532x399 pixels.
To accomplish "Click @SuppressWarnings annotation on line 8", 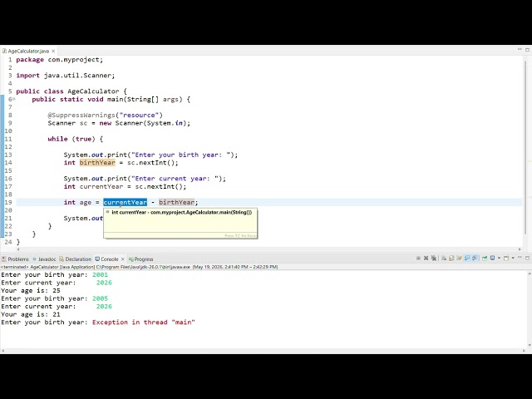I will click(106, 115).
